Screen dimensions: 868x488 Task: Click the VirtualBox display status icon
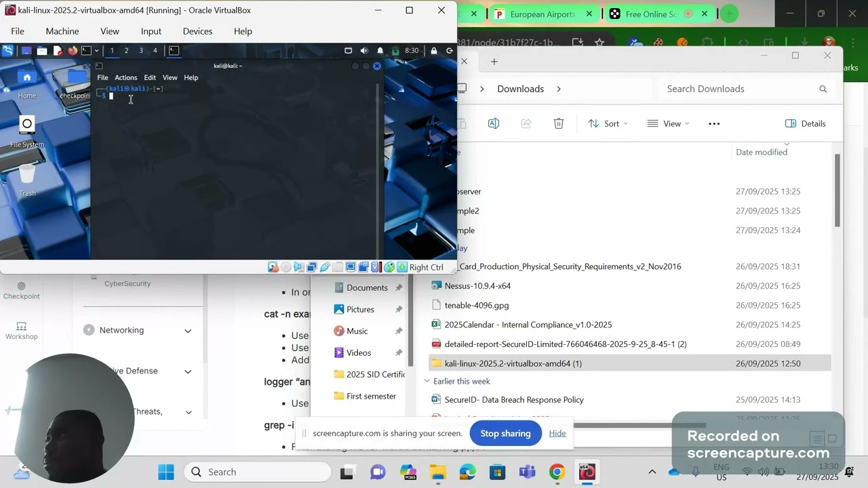pyautogui.click(x=351, y=267)
